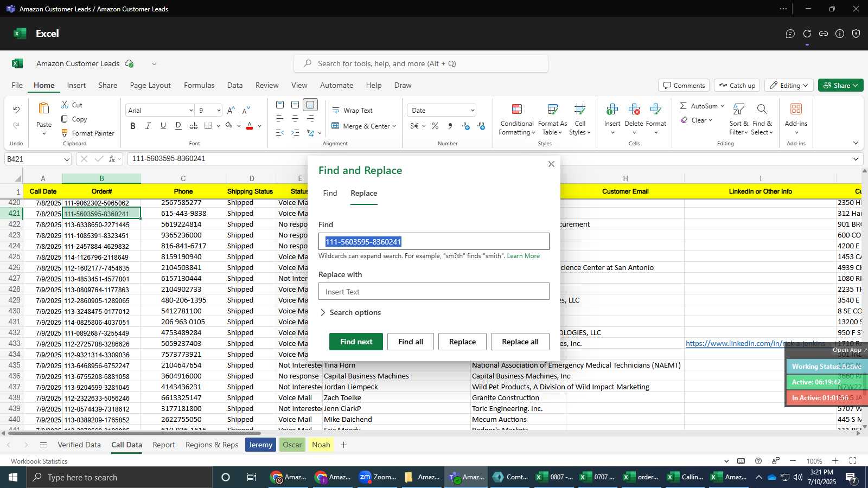Click Delete cells icon
Viewport: 868px width, 488px height.
634,110
